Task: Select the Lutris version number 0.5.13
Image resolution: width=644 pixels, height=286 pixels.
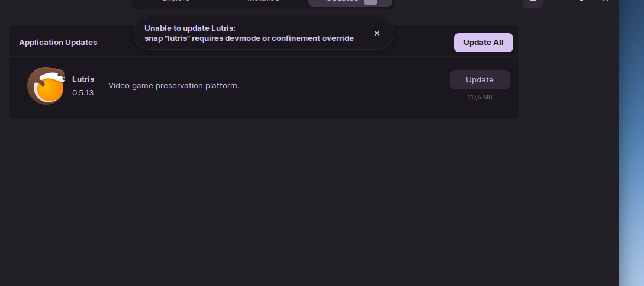Action: 83,93
